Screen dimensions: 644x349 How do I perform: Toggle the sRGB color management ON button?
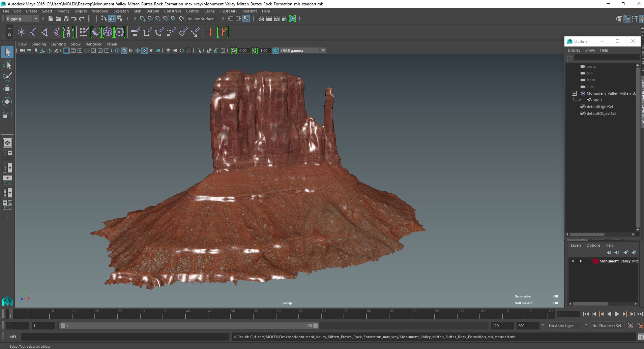coord(275,51)
